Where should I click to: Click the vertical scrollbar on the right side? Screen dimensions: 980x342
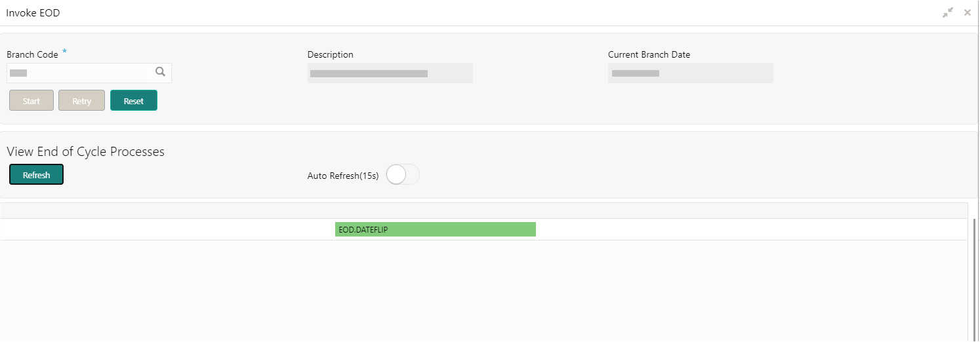point(975,275)
